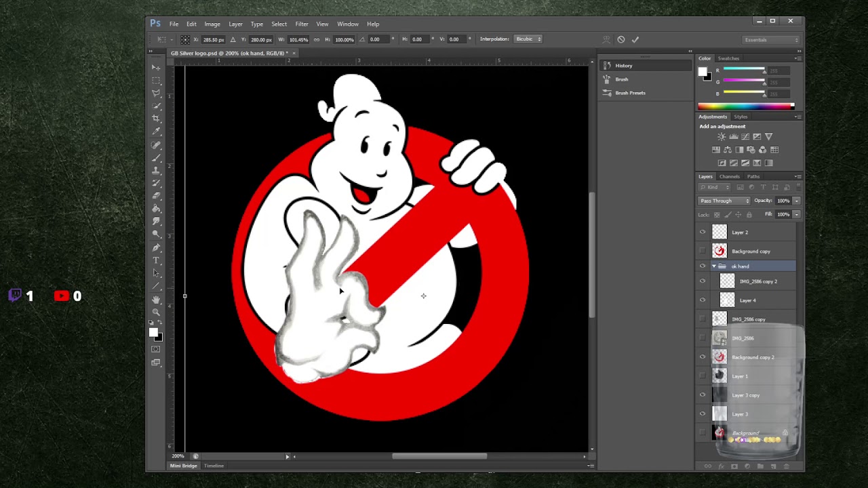Switch to the Swatches tab

tap(728, 58)
